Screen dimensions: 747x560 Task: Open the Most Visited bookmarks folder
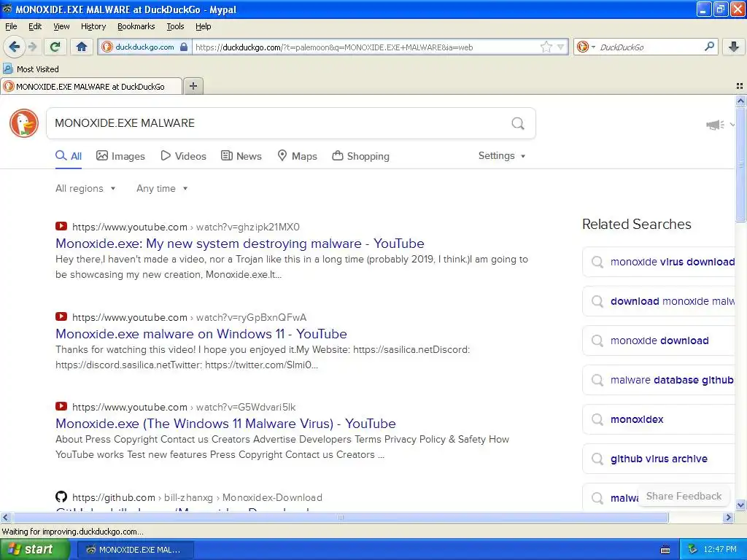pos(31,69)
